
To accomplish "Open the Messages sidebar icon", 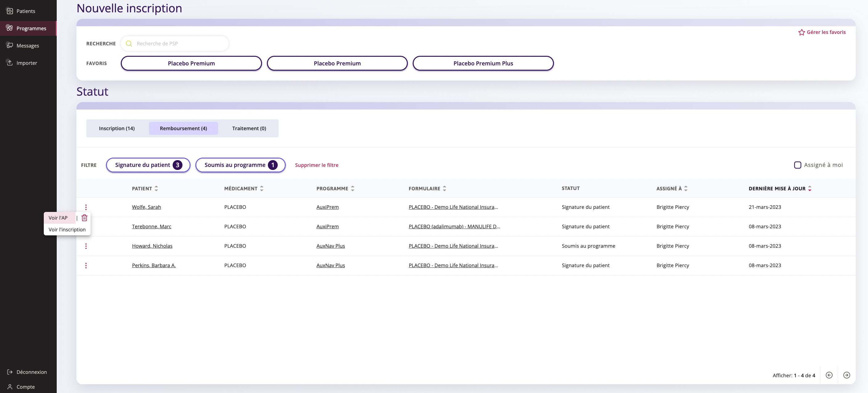I will coord(10,46).
